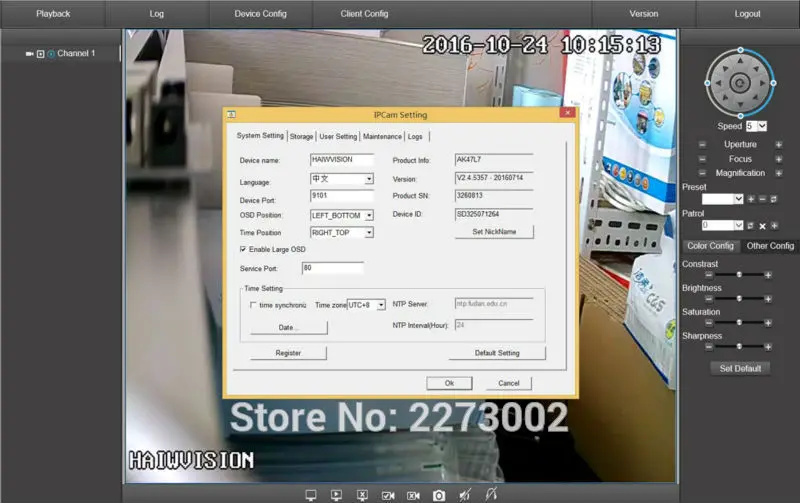The image size is (800, 503).
Task: Expand the Channel 1 tree node
Action: 41,54
